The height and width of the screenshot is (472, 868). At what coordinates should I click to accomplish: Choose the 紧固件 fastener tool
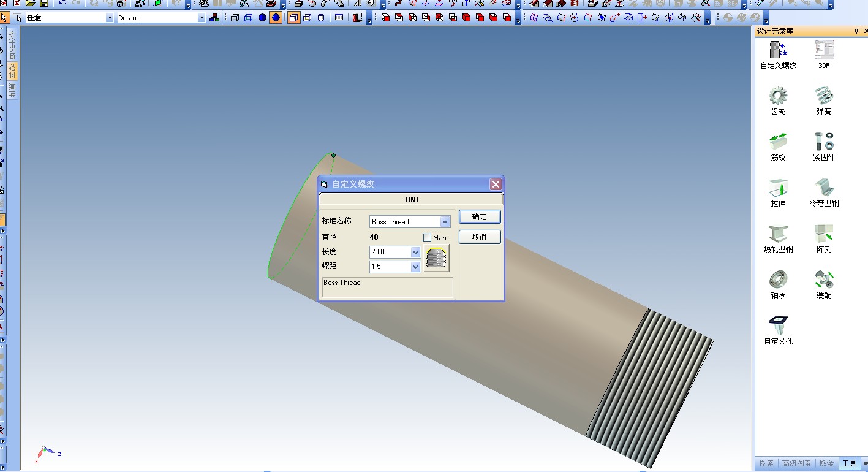point(824,142)
